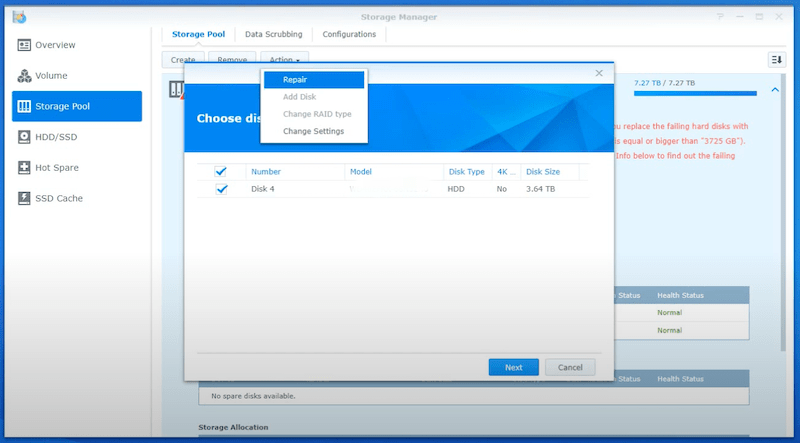Open the HDD/SSD sidebar icon

tap(25, 137)
